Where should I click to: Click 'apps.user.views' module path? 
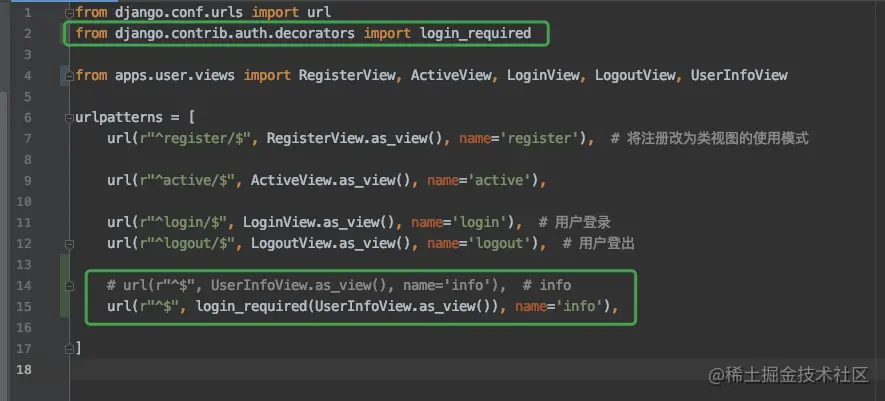coord(174,75)
